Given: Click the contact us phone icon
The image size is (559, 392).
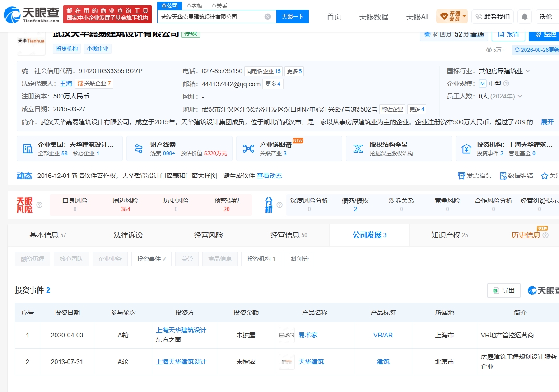Looking at the screenshot, I should point(479,17).
